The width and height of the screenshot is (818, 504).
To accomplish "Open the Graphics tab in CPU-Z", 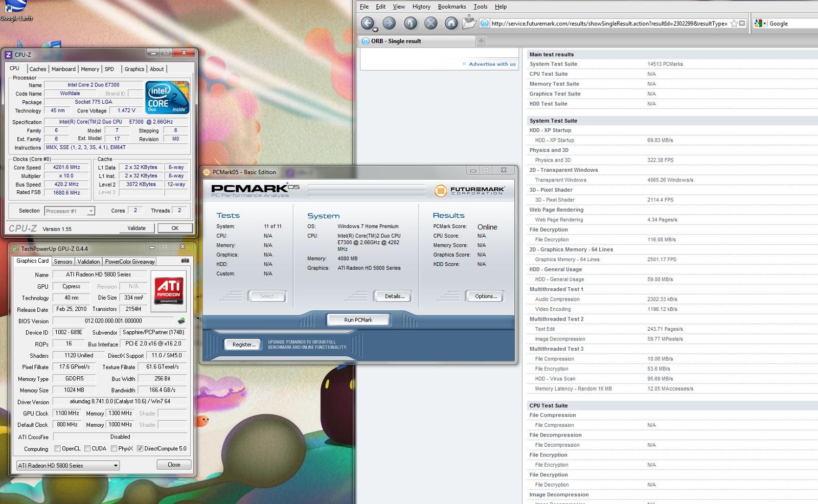I will click(x=134, y=69).
